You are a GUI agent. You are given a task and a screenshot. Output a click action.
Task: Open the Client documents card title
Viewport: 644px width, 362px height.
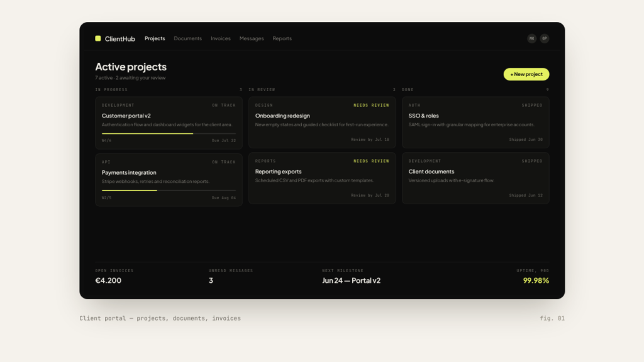[431, 172]
